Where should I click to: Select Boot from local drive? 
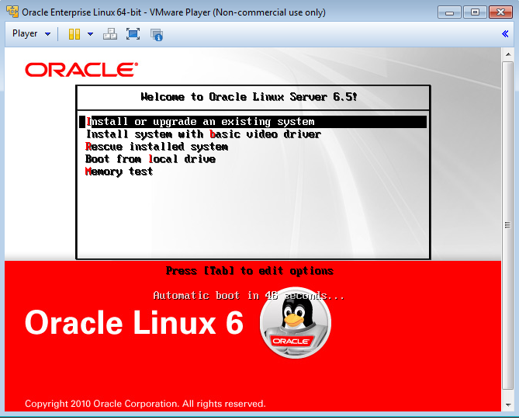(x=151, y=159)
